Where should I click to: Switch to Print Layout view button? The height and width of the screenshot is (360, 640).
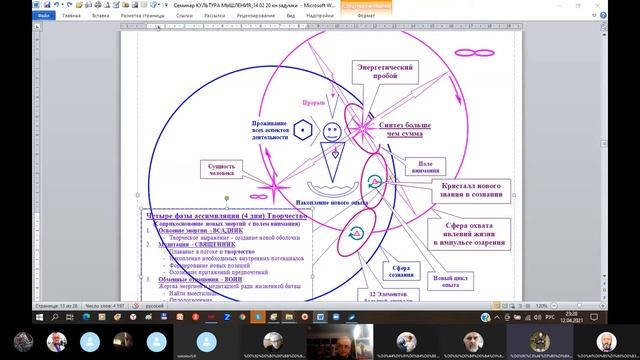(x=497, y=306)
